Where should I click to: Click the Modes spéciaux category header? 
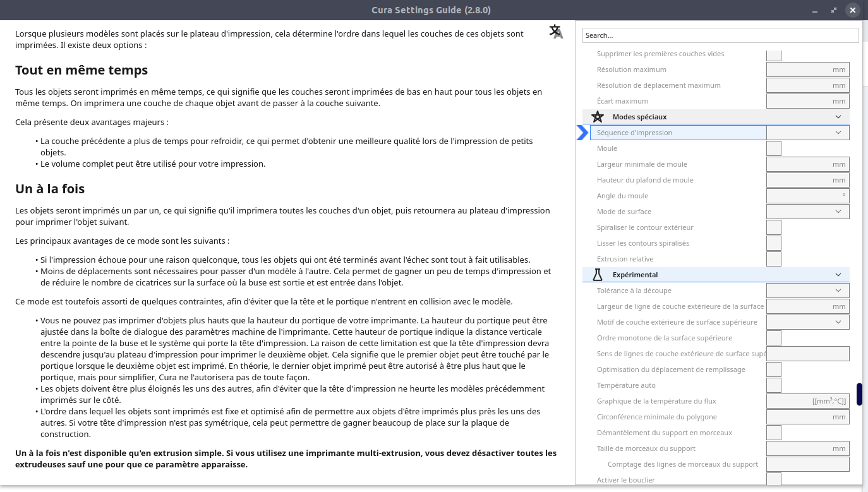pos(716,117)
